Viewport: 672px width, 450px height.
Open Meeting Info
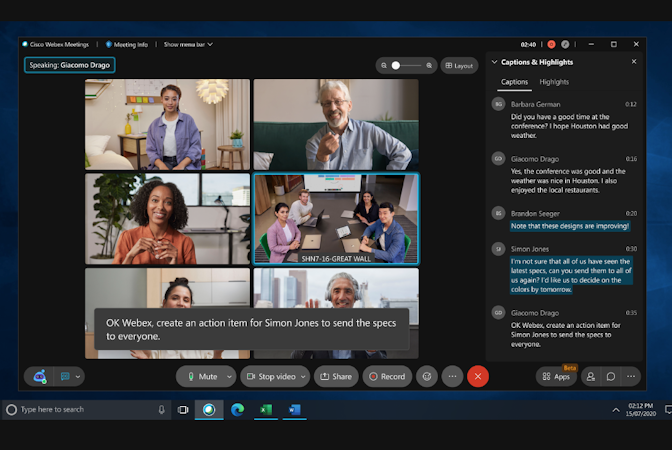tap(127, 45)
